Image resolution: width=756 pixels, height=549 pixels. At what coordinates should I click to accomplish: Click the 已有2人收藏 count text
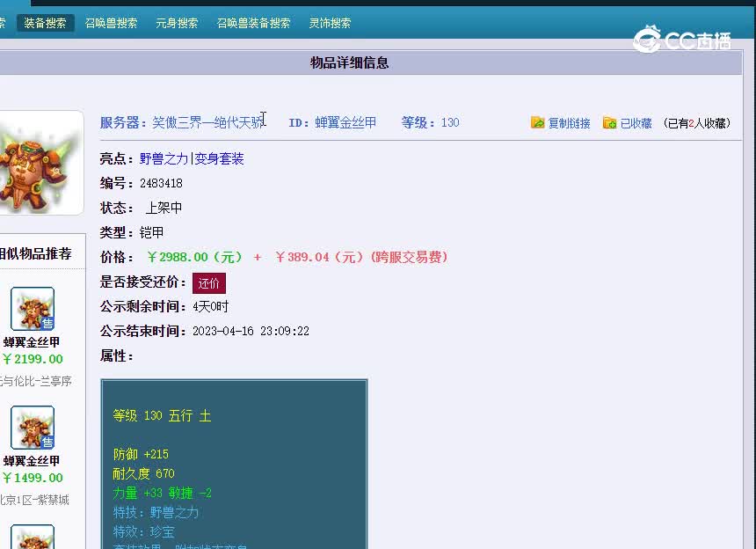tap(697, 123)
